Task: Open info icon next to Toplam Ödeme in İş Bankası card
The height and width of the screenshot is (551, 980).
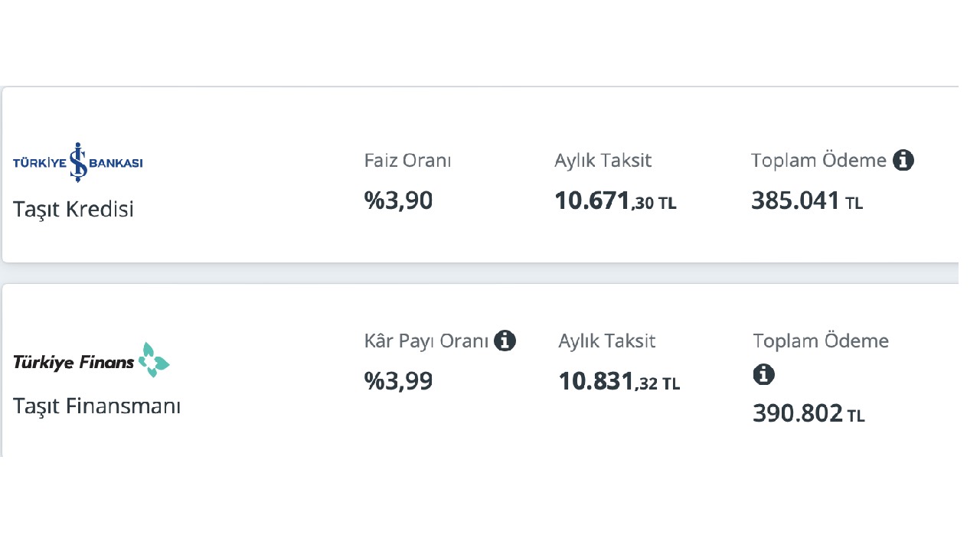Action: tap(903, 161)
